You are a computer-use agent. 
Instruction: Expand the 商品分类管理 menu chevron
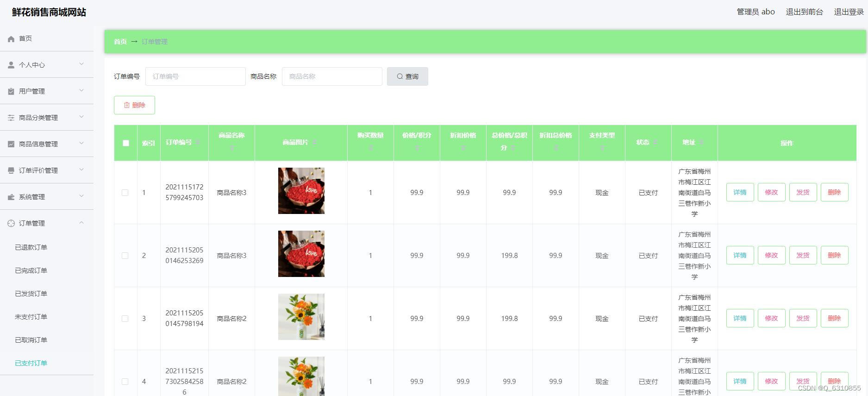81,117
